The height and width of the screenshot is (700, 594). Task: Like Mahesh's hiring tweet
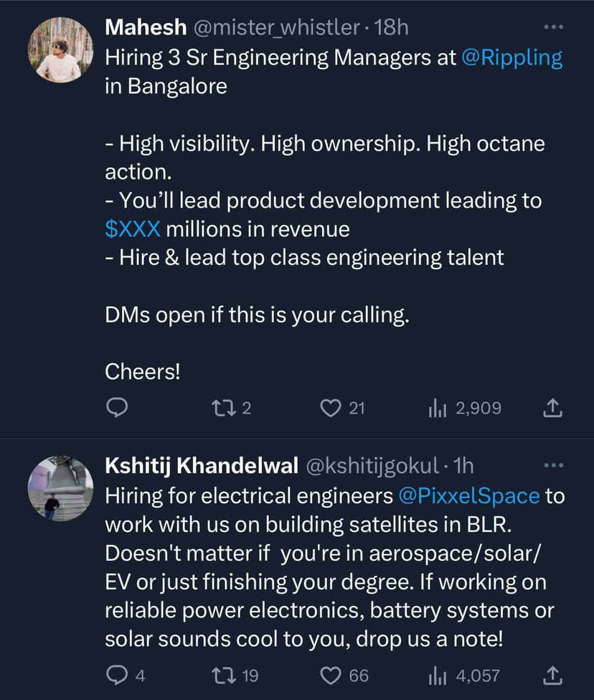coord(329,409)
